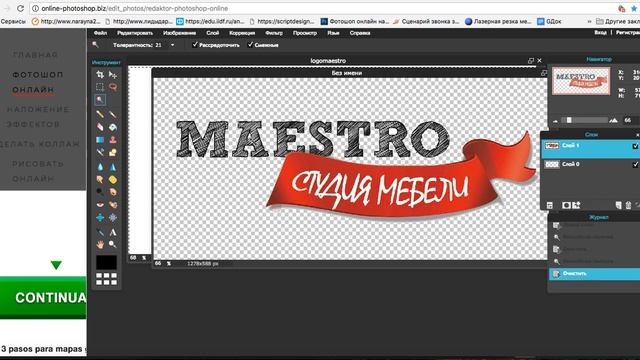Open the Толерантность value dropdown arrow
Image resolution: width=640 pixels, height=360 pixels.
point(173,45)
